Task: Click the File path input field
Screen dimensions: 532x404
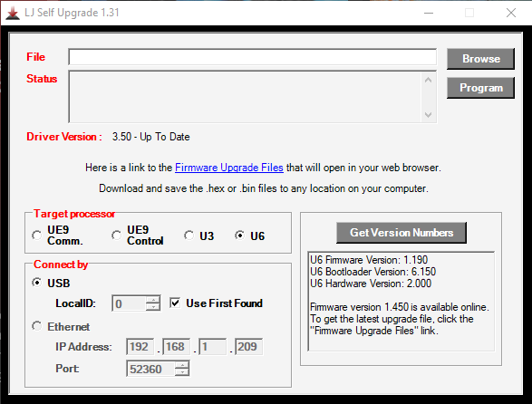Action: point(253,57)
